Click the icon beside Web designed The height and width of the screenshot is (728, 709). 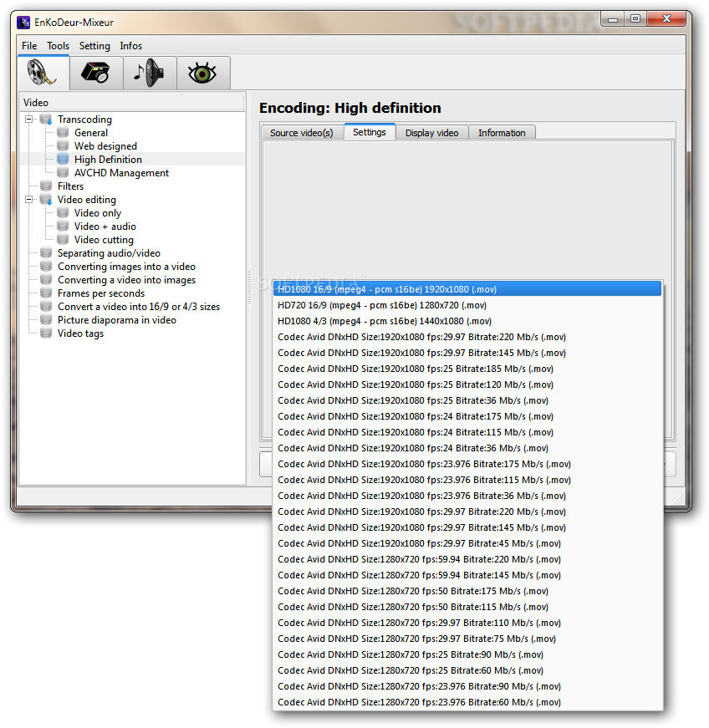(63, 146)
